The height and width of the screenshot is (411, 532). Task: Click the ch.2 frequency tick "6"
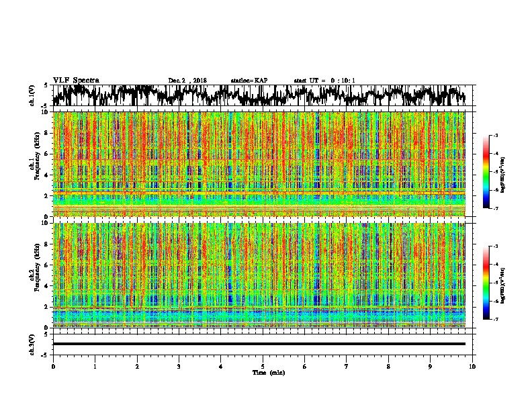click(x=46, y=265)
